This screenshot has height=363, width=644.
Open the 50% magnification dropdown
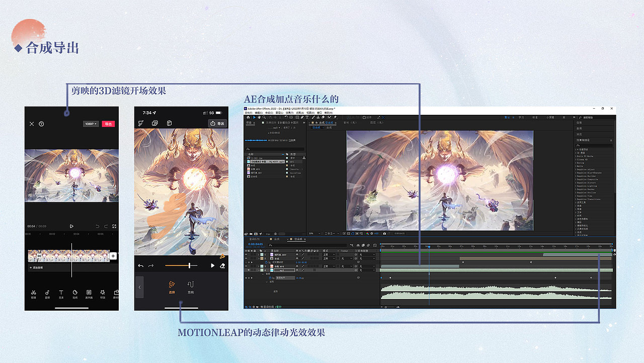pyautogui.click(x=314, y=234)
